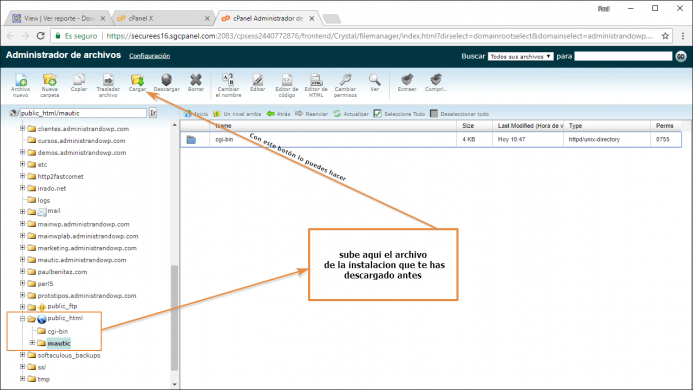This screenshot has height=390, width=693.
Task: Open the Configuración link
Action: (x=149, y=56)
